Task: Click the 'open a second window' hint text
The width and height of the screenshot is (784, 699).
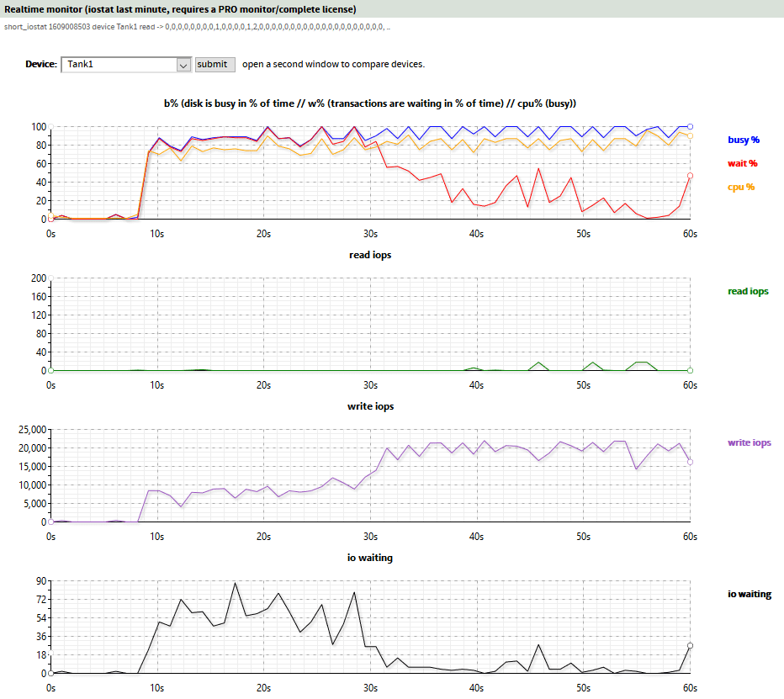Action: [333, 65]
